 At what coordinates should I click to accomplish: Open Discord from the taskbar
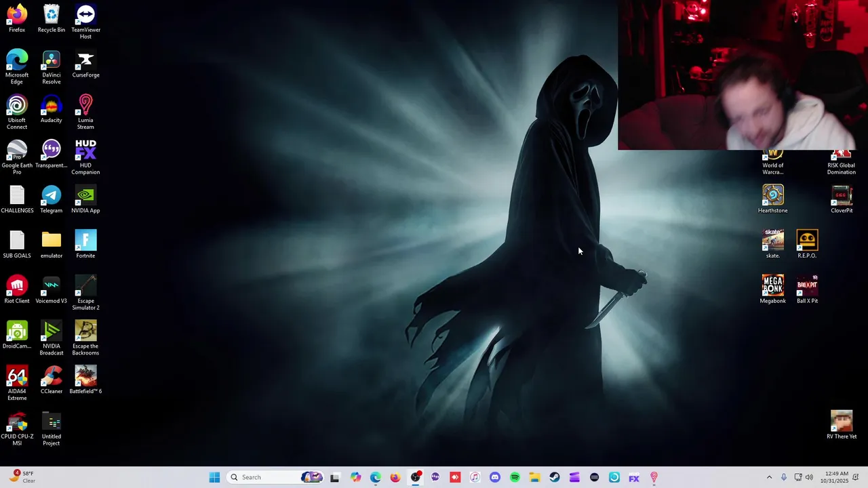coord(494,477)
